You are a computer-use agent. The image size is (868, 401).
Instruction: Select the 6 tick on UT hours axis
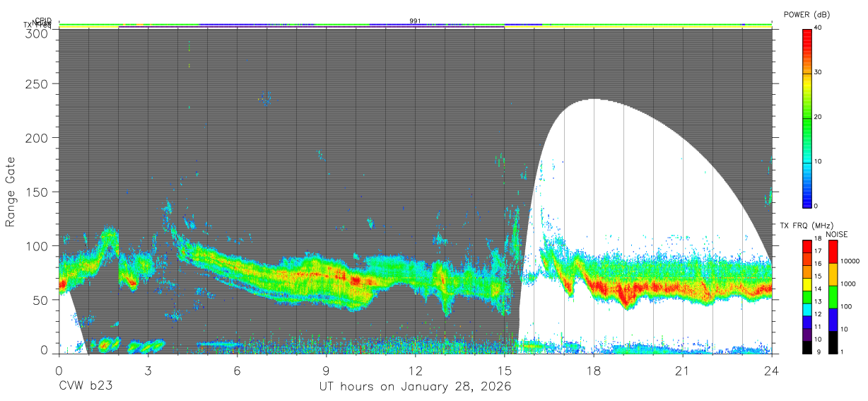237,371
